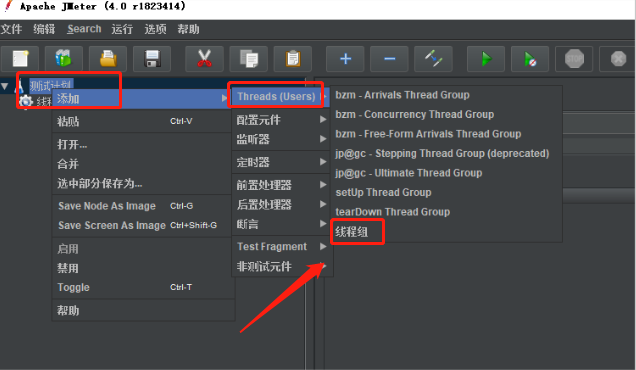Select Toggle Ctrl-T context menu entry
Image resolution: width=636 pixels, height=370 pixels.
(x=142, y=288)
